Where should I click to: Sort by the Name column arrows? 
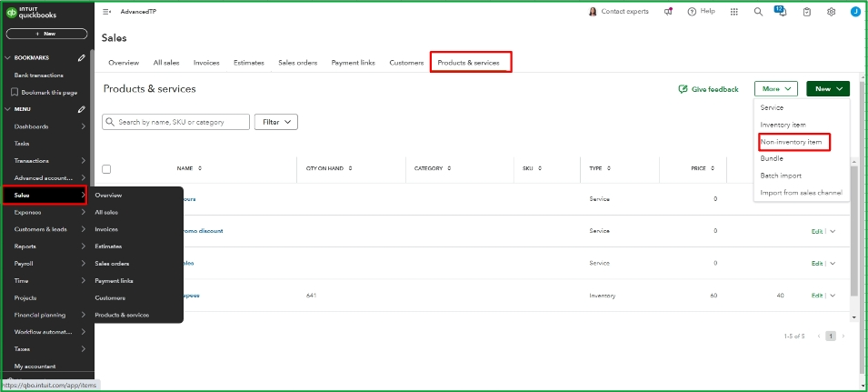pyautogui.click(x=200, y=168)
